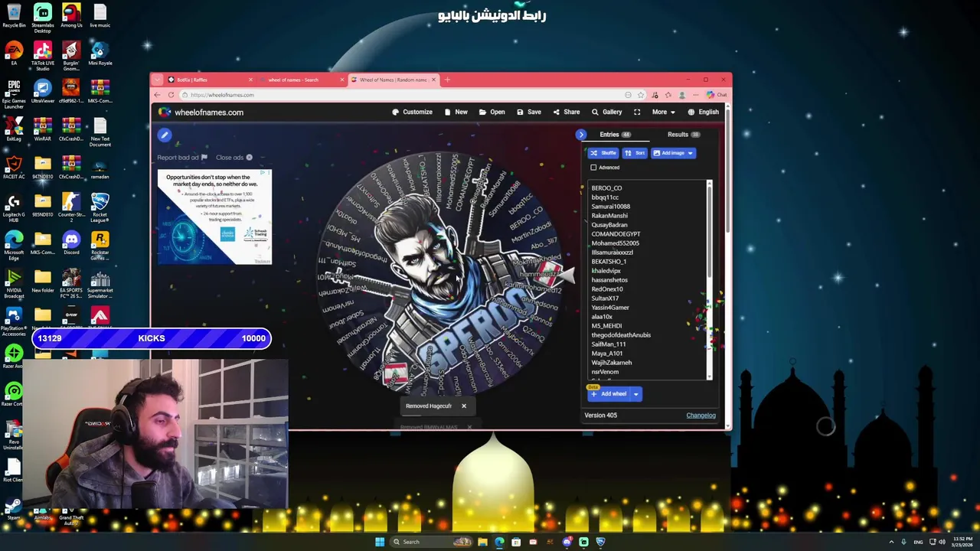Spin the wheel by clicking it
This screenshot has height=551, width=980.
click(x=439, y=275)
